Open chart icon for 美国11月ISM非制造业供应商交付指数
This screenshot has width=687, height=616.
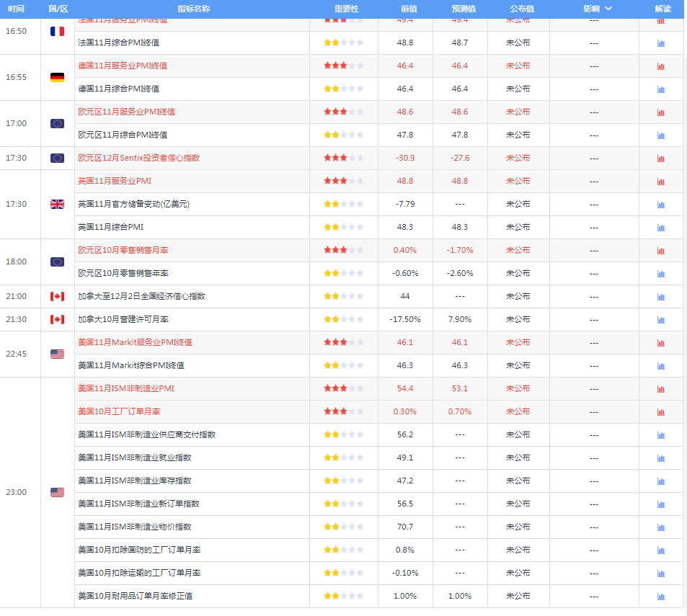661,434
